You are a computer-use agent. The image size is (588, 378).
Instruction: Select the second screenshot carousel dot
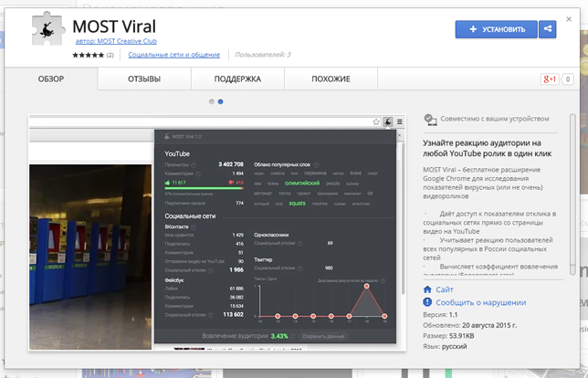click(x=221, y=101)
